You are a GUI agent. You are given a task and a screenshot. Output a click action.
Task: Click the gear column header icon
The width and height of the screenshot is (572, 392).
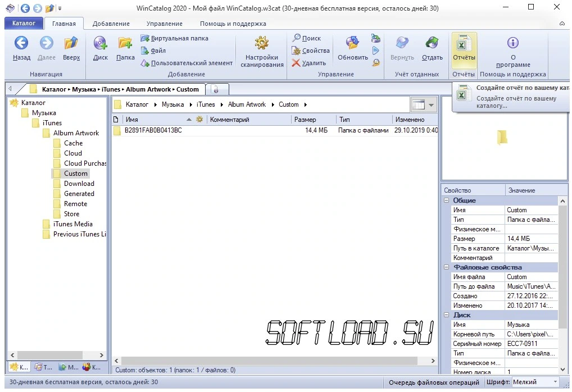tap(199, 119)
